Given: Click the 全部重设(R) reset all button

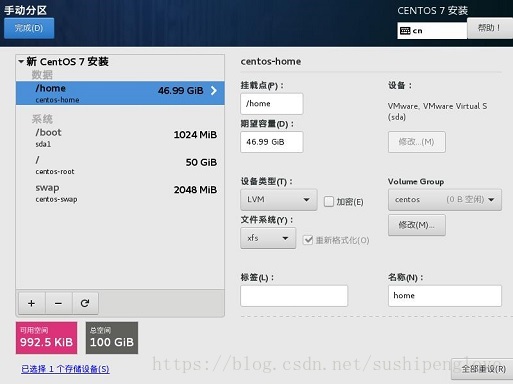Looking at the screenshot, I should [483, 369].
